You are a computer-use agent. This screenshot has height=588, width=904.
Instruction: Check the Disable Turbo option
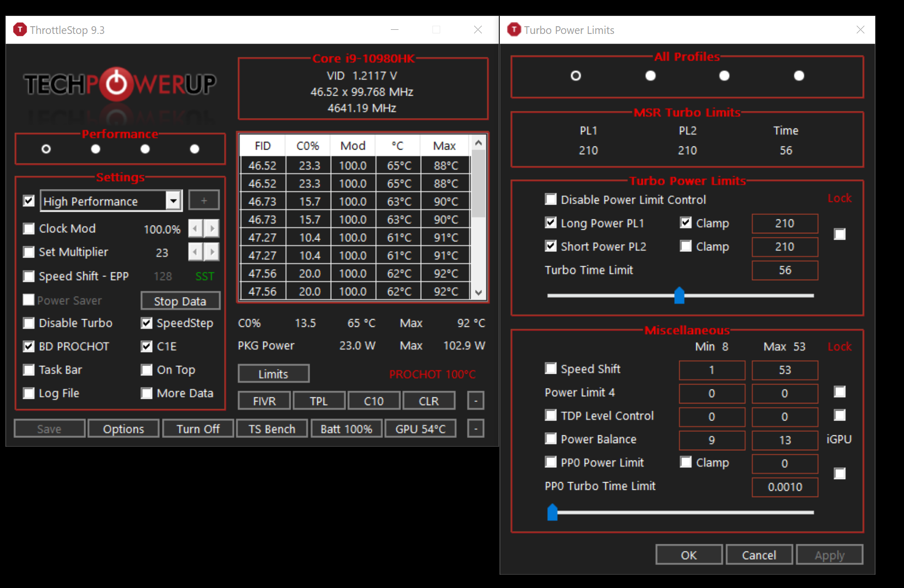(x=29, y=323)
